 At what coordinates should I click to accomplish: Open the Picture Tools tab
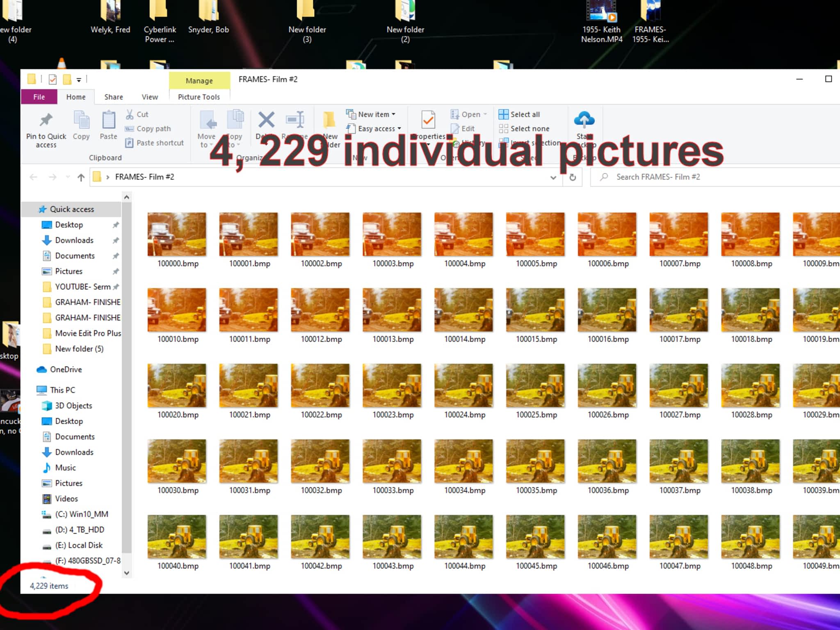click(x=199, y=97)
